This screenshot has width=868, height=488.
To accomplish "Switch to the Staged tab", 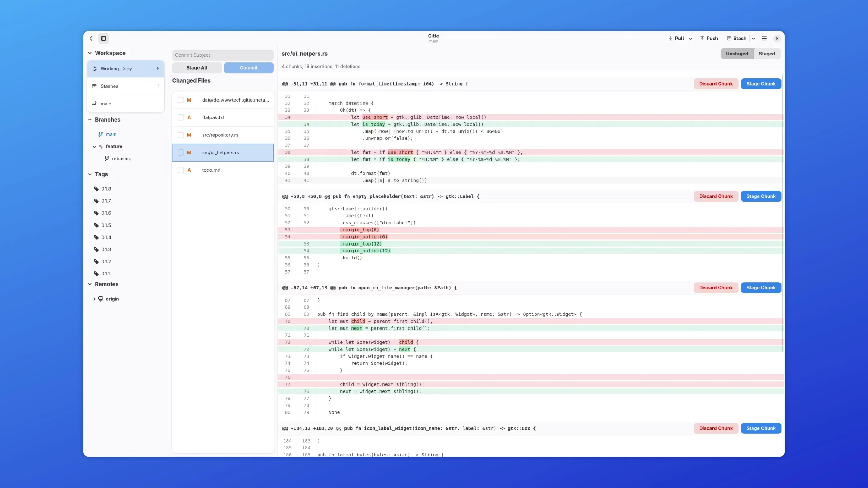I will pyautogui.click(x=766, y=54).
